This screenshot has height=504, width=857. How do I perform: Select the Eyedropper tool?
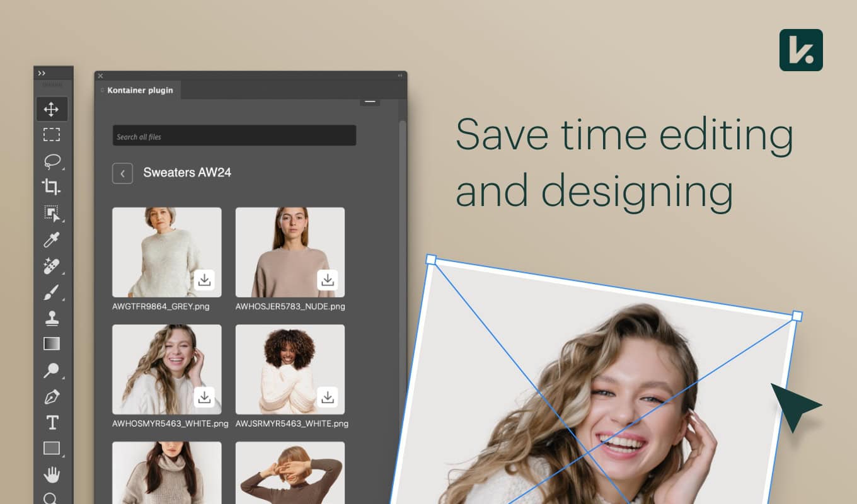(52, 240)
